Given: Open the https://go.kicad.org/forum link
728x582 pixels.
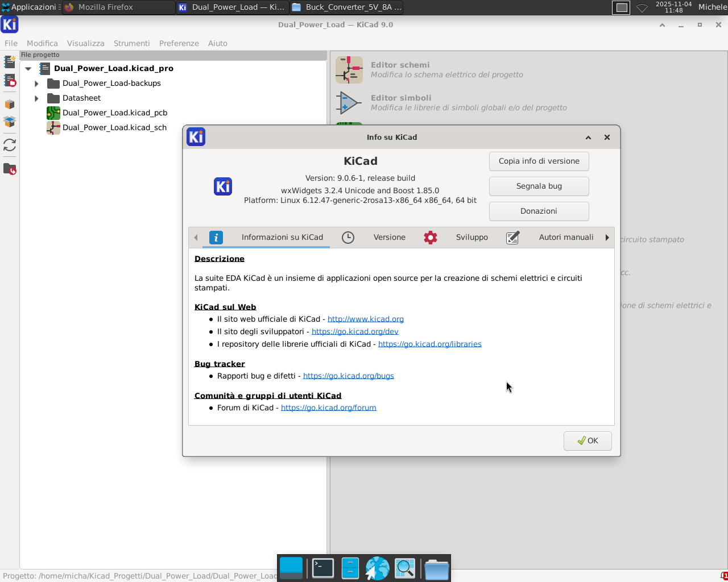Looking at the screenshot, I should point(329,408).
